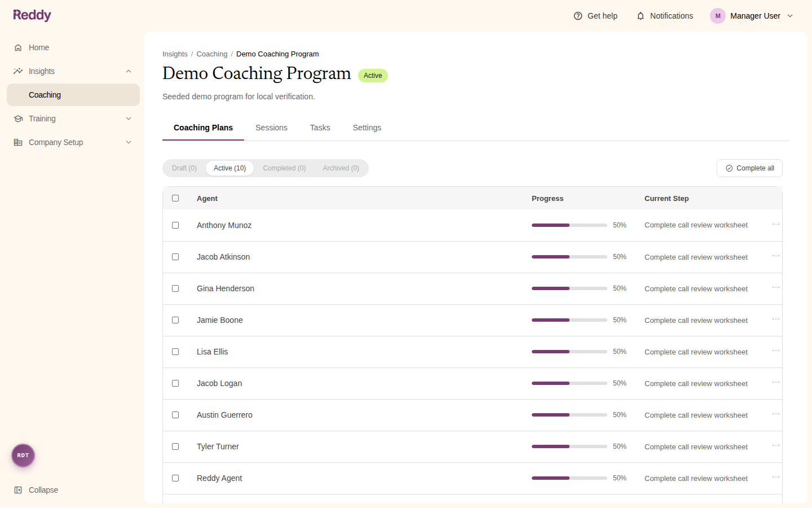
Task: Expand the Company Setup section chevron
Action: [129, 142]
